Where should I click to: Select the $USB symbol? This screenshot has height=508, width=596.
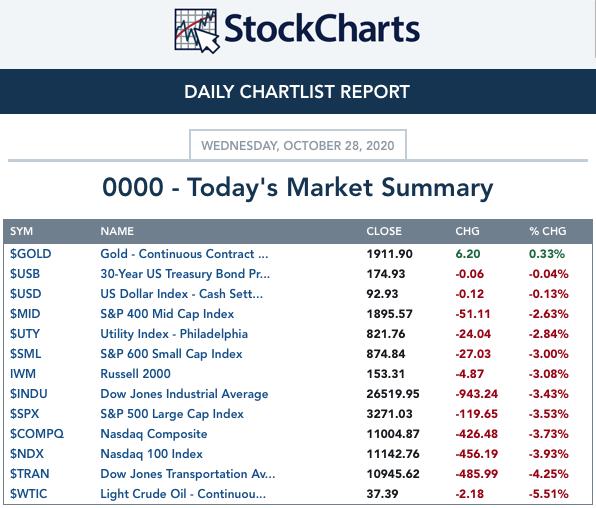[25, 274]
